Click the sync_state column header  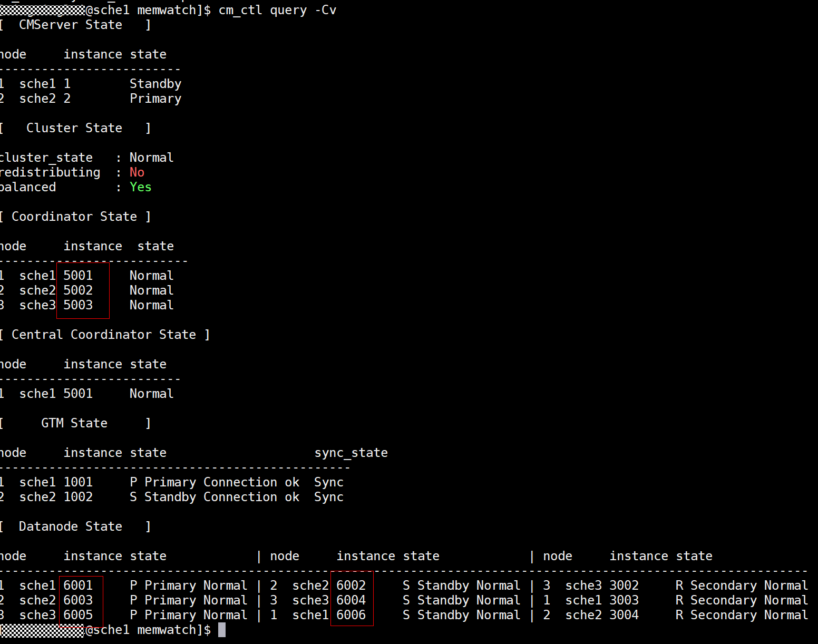351,453
